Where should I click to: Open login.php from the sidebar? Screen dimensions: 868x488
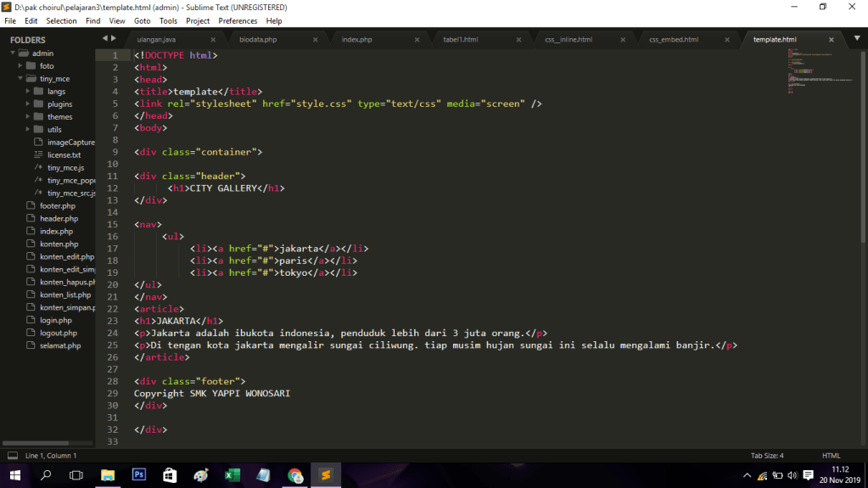coord(56,321)
